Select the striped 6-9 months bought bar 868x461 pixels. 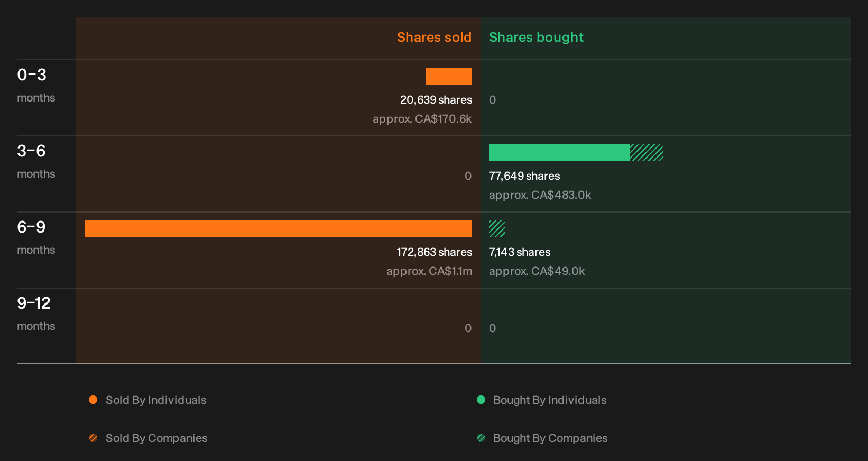click(x=497, y=228)
